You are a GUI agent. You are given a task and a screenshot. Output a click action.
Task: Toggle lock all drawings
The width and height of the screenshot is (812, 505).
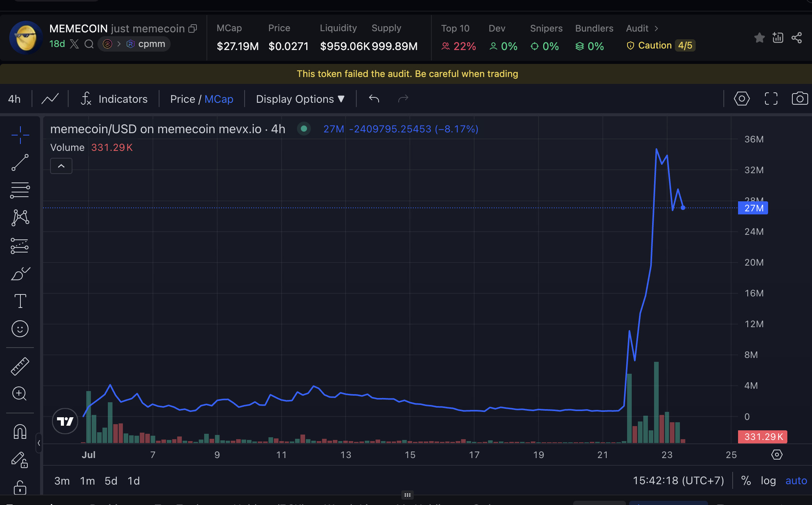[20, 487]
